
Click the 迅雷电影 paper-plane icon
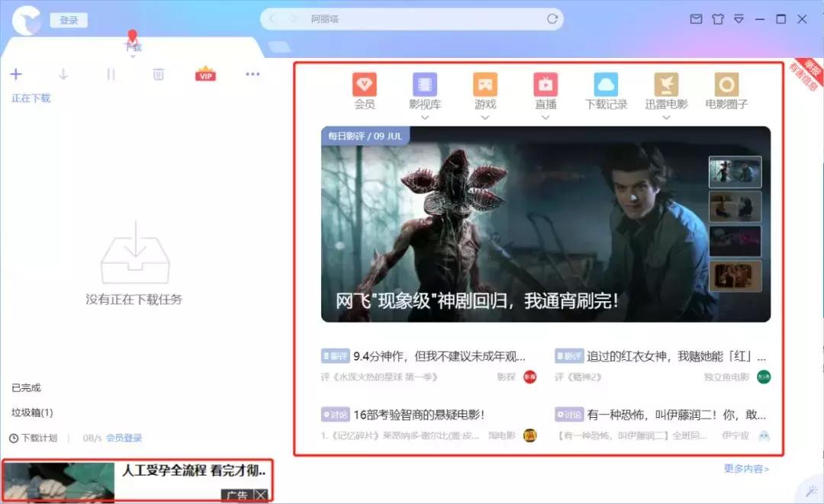665,84
